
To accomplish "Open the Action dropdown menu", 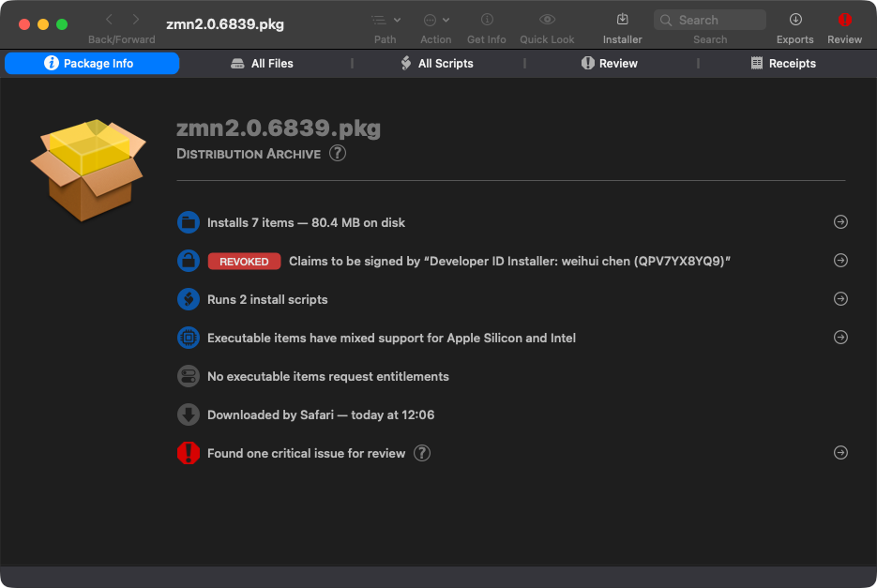I will [435, 20].
